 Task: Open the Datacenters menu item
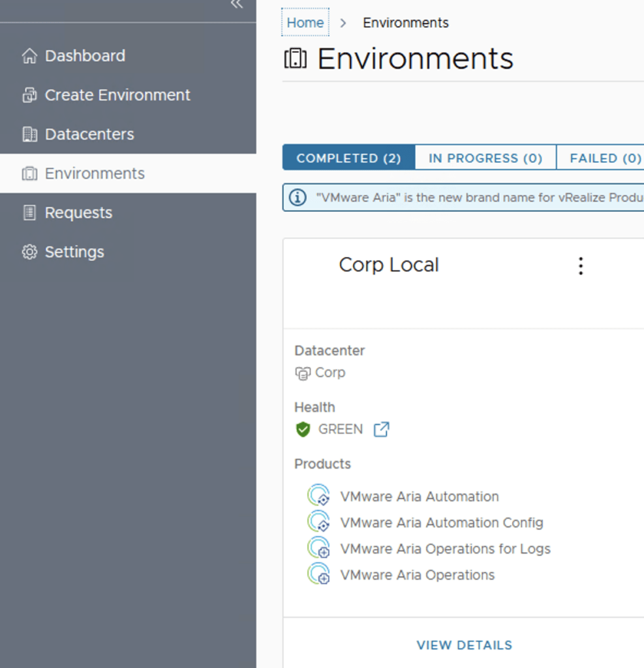tap(128, 134)
